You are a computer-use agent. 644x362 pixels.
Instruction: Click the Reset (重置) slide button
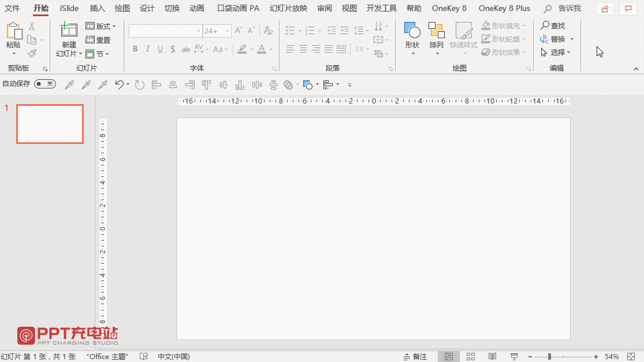pyautogui.click(x=98, y=40)
